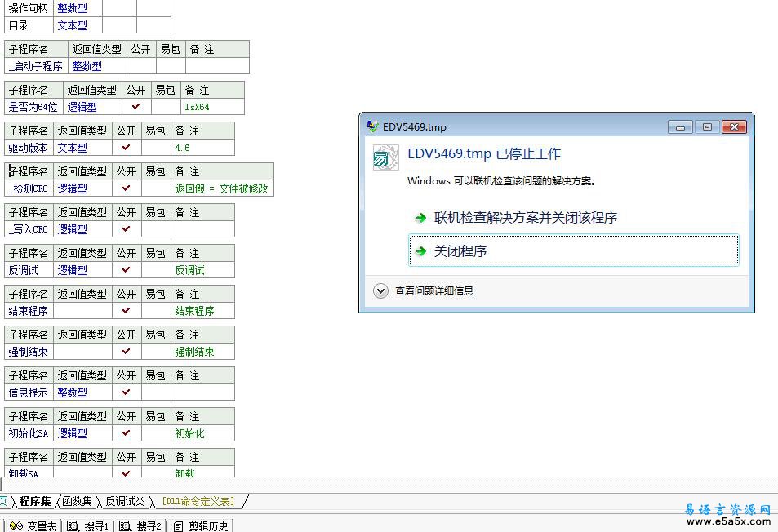
Task: Open the 搜寻1 panel tab
Action: [x=87, y=526]
